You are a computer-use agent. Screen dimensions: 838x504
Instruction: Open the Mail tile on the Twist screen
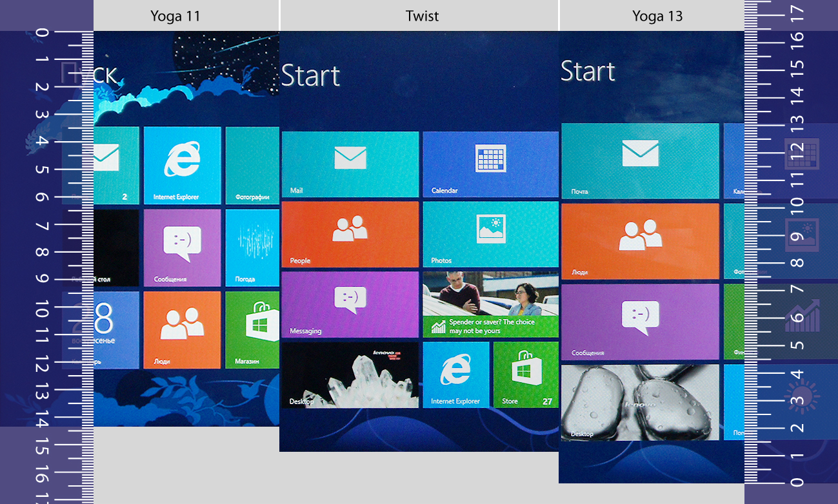pos(350,164)
